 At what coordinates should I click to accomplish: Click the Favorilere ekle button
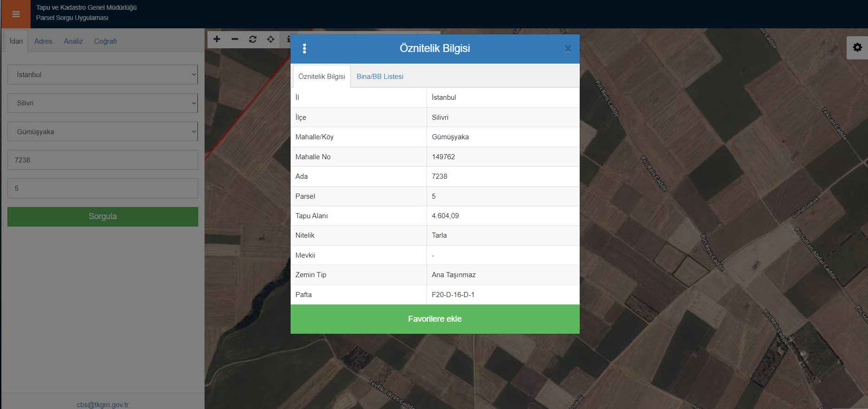pyautogui.click(x=435, y=319)
